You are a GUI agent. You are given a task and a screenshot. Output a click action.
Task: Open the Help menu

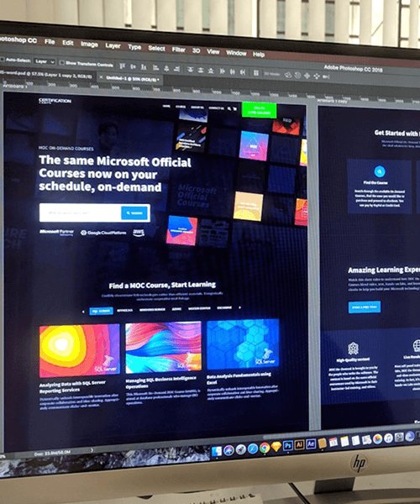[259, 55]
